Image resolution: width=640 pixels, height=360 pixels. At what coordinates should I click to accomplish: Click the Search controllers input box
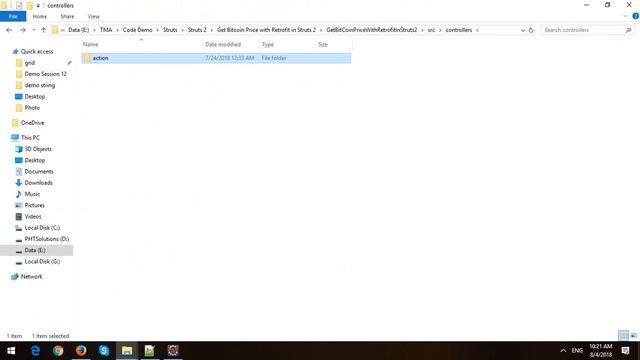tap(582, 30)
